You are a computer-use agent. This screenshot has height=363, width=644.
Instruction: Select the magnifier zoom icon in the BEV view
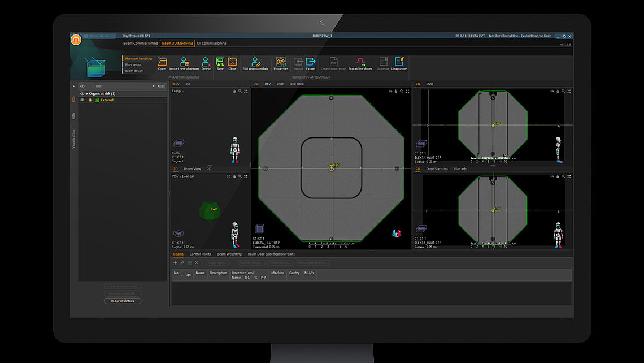240,90
